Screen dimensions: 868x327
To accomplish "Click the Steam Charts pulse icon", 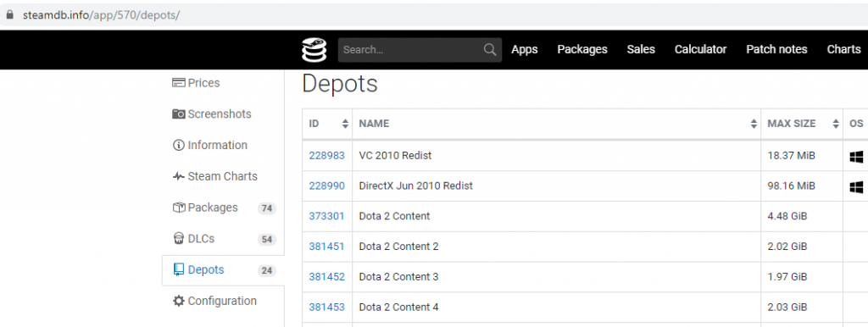I will (x=178, y=176).
